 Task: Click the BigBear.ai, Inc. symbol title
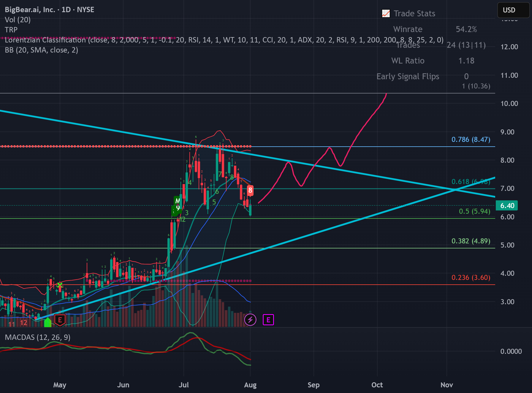[30, 9]
